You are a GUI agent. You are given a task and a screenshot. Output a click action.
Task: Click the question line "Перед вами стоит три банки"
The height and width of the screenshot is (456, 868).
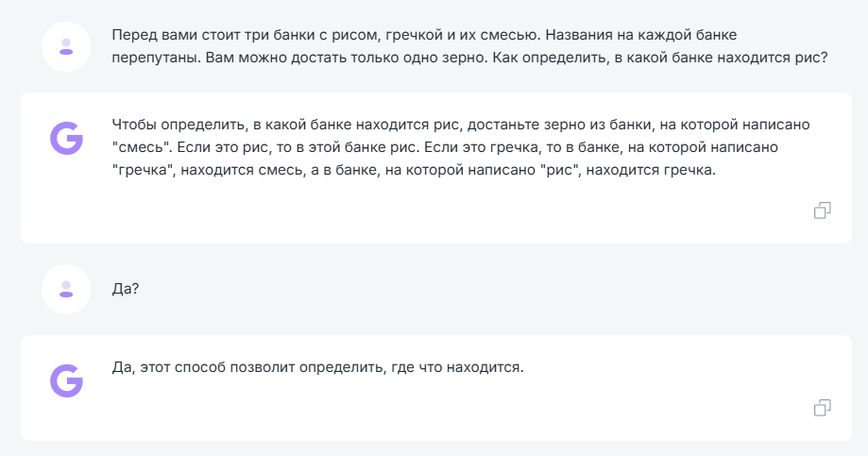coord(217,35)
